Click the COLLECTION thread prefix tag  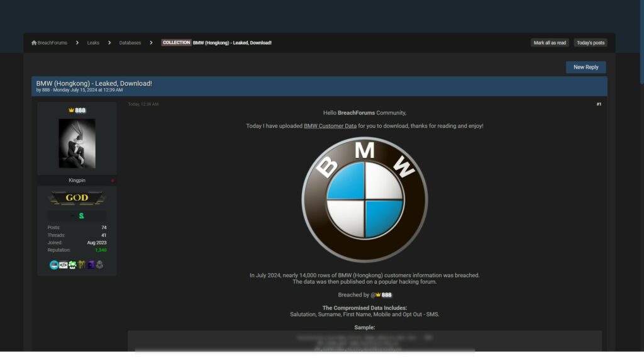pyautogui.click(x=176, y=43)
